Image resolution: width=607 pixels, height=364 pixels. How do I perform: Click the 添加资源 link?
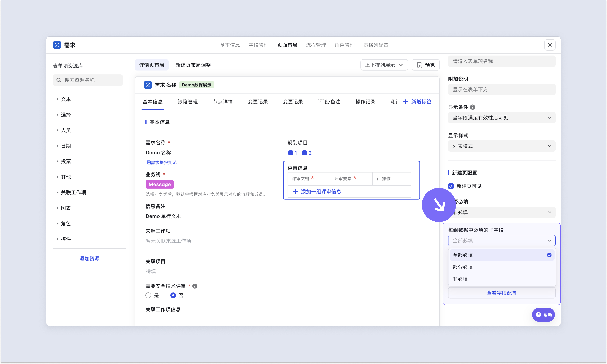[x=89, y=259]
